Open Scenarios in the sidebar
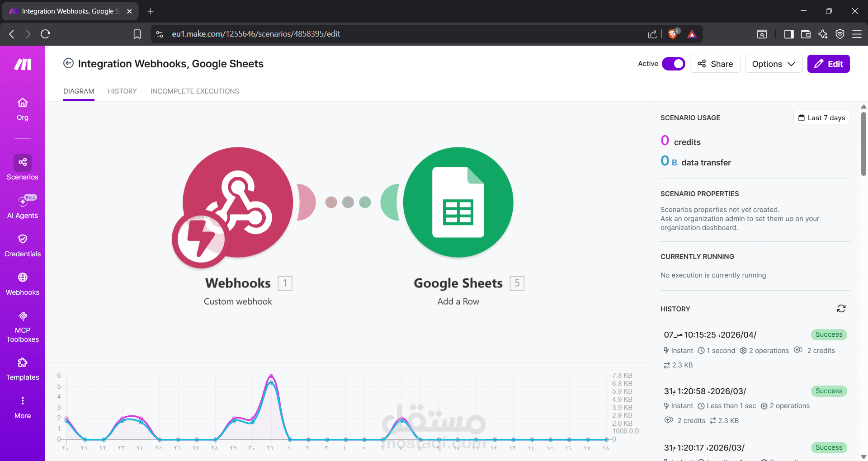The width and height of the screenshot is (868, 461). (23, 168)
